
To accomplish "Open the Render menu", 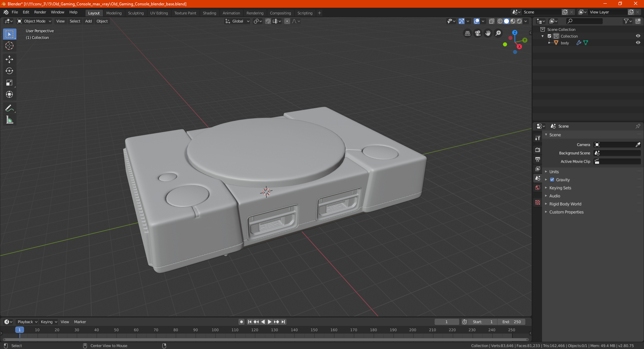I will pos(40,12).
